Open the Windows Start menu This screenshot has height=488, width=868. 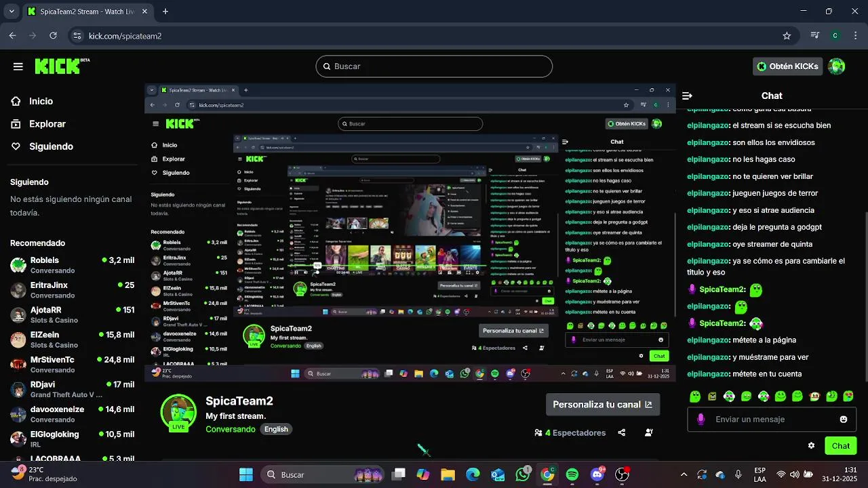click(246, 474)
